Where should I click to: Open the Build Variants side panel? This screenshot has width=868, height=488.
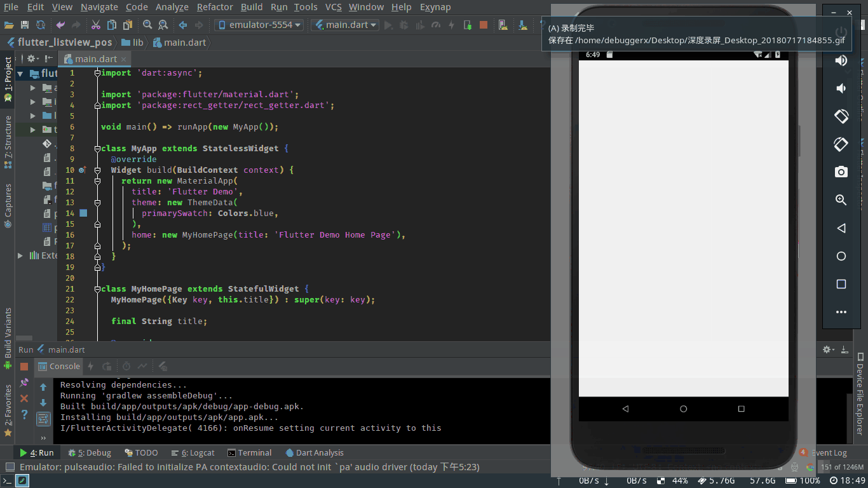[x=8, y=338]
